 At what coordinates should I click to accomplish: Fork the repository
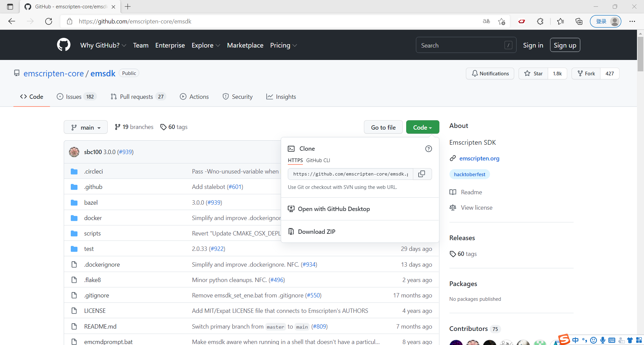(586, 74)
